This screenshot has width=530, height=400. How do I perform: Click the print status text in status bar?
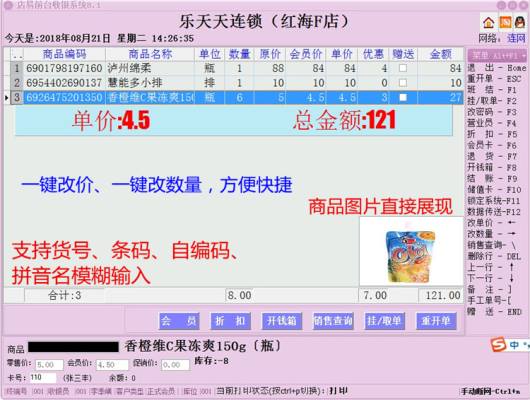pyautogui.click(x=282, y=391)
